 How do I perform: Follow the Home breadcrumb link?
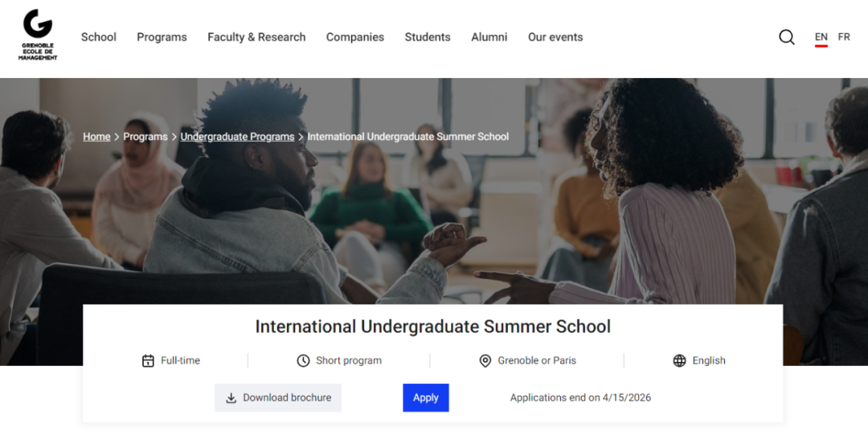[96, 137]
